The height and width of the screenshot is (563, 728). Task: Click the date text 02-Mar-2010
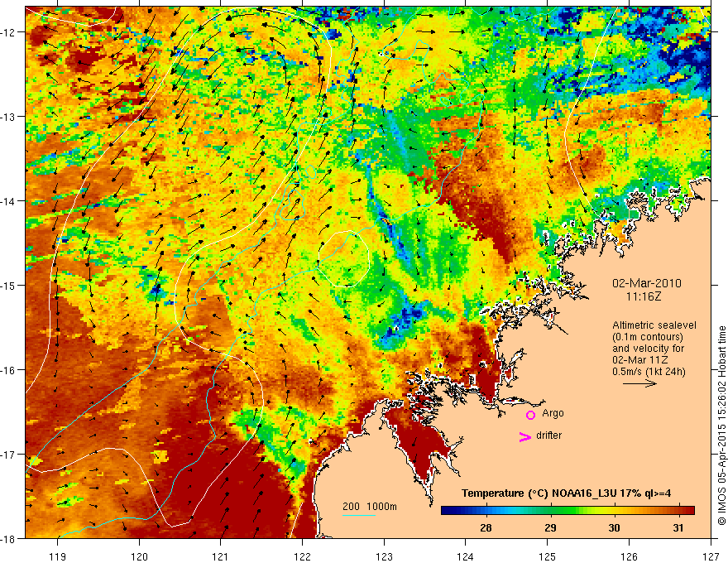(x=647, y=283)
